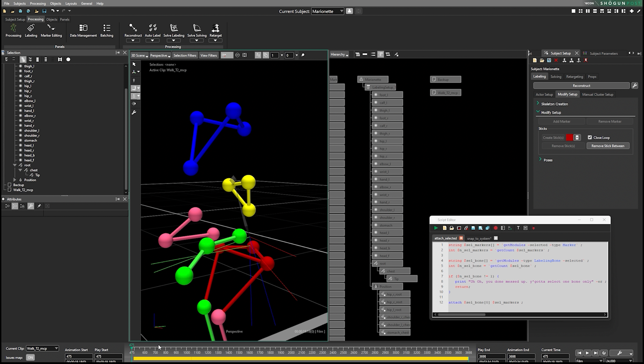Run the Retarget operation

216,30
